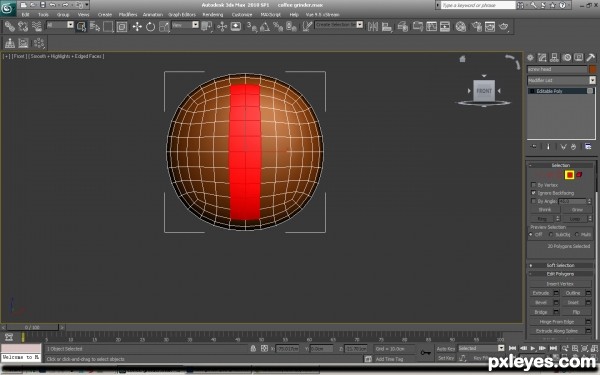This screenshot has height=375, width=600.
Task: Collapse the Edit Polygons rollout
Action: (561, 274)
